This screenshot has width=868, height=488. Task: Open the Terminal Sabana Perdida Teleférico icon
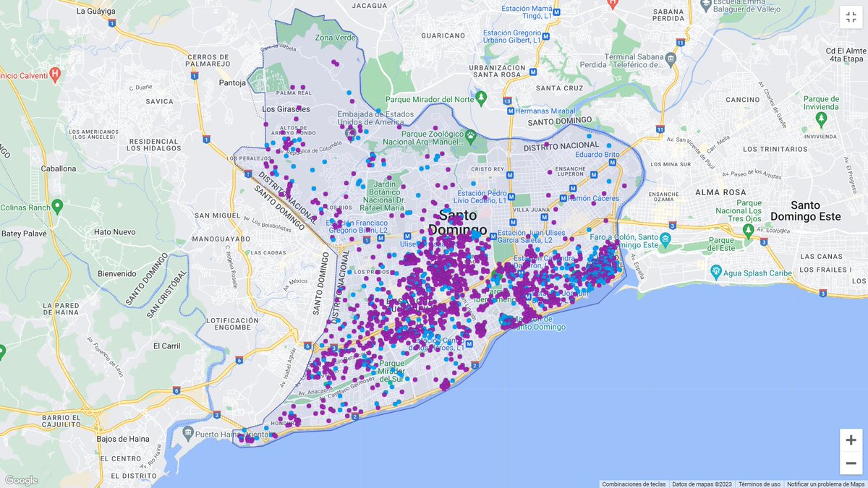pos(670,59)
